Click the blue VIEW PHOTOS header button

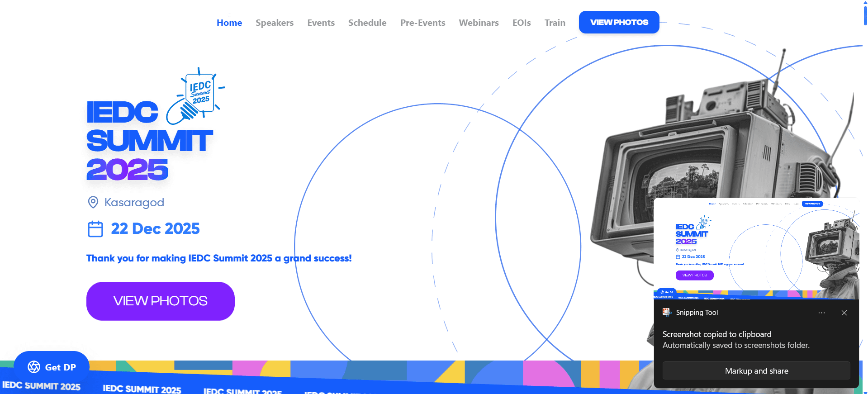pos(619,22)
